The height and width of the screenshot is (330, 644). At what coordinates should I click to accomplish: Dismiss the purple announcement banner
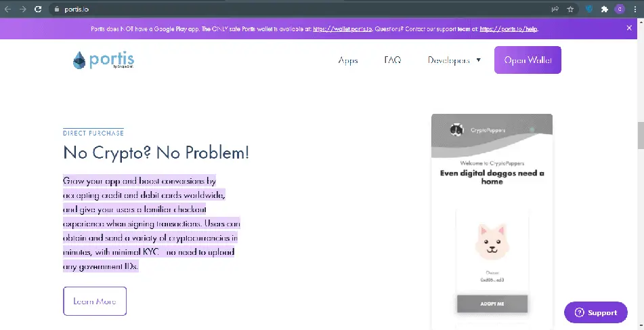tap(630, 28)
